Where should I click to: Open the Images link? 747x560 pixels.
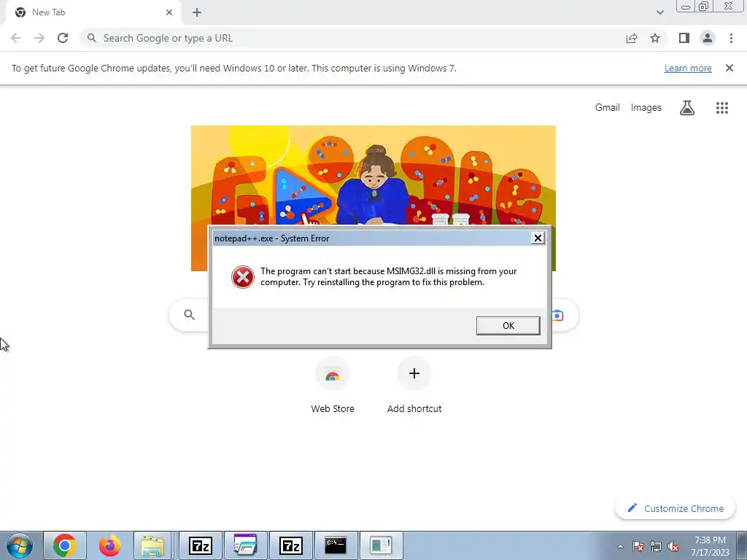tap(646, 108)
